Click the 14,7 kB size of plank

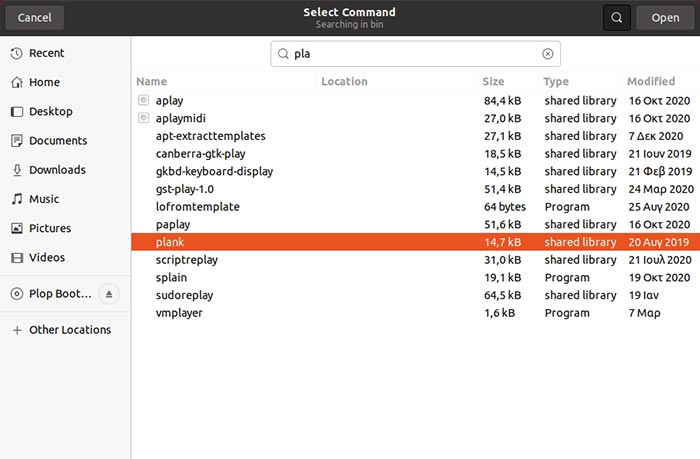pos(503,242)
